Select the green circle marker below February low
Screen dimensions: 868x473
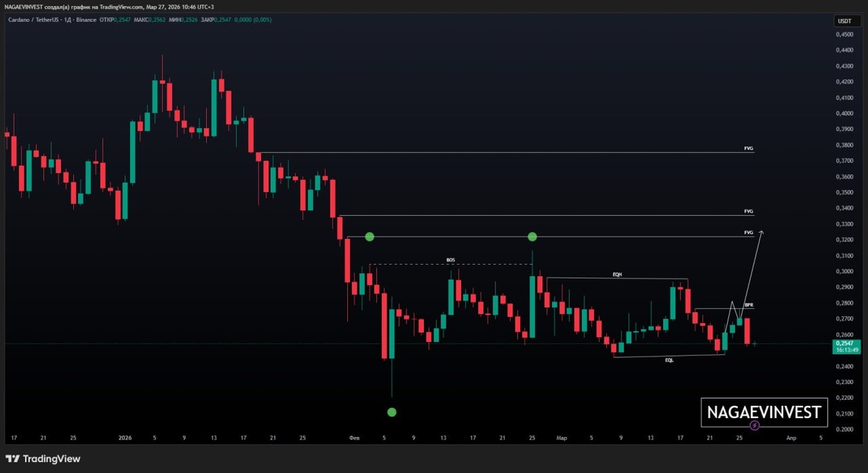391,412
